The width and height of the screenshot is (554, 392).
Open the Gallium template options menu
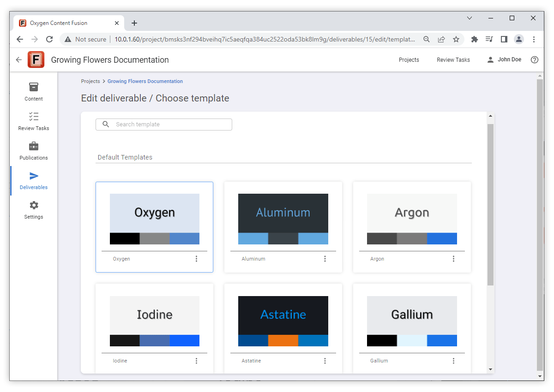[x=453, y=361]
